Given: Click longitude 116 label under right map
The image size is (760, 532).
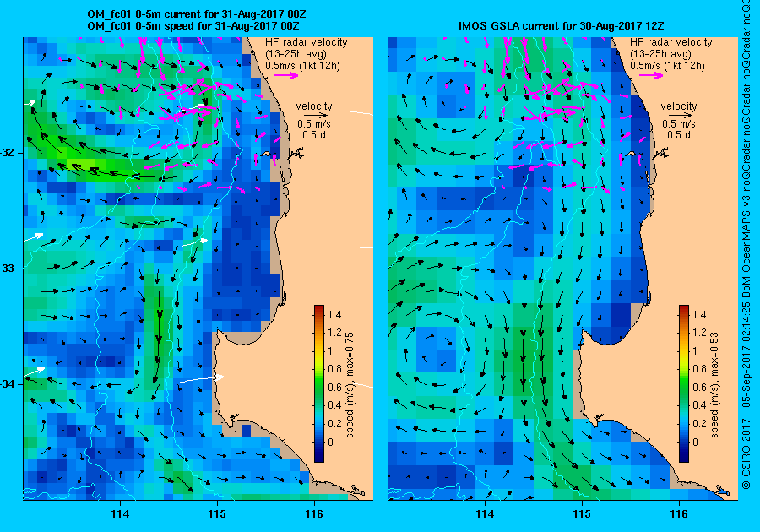Looking at the screenshot, I should (679, 514).
